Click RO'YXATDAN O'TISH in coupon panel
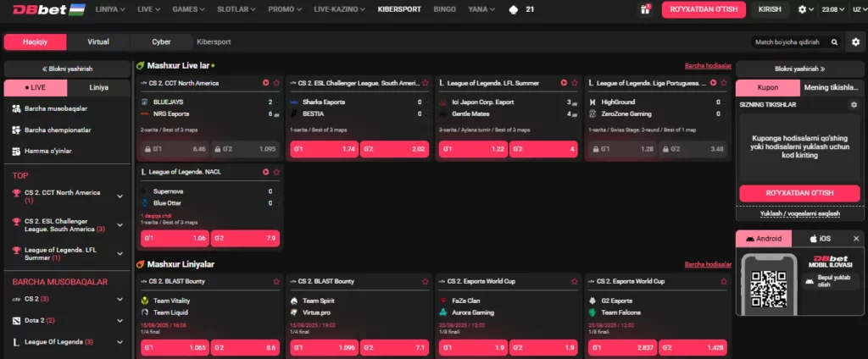Viewport: 868px width, 359px height. pyautogui.click(x=799, y=193)
